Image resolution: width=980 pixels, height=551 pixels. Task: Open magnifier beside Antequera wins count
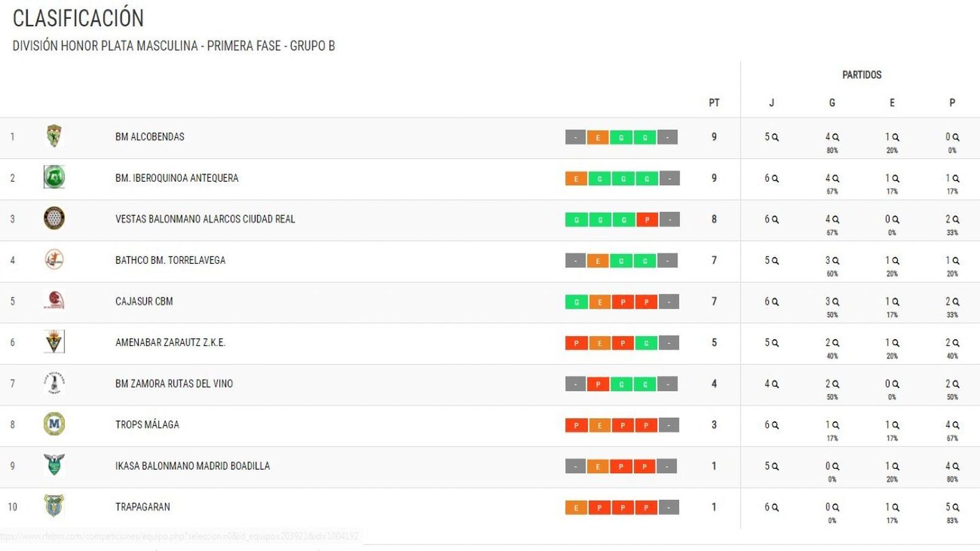point(835,178)
